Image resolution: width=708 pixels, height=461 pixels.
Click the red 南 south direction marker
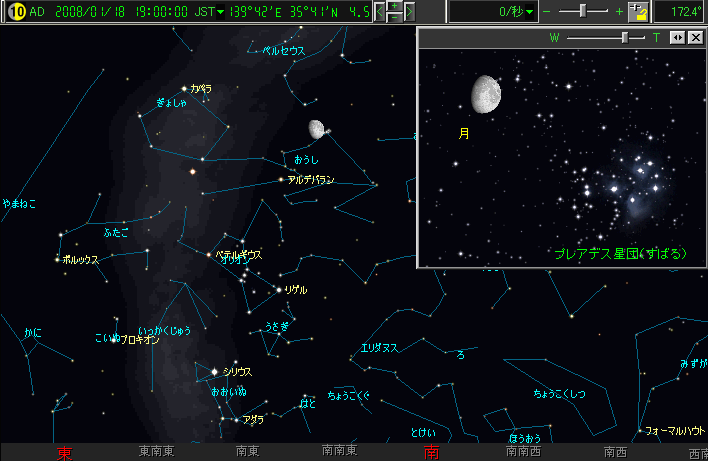[432, 453]
